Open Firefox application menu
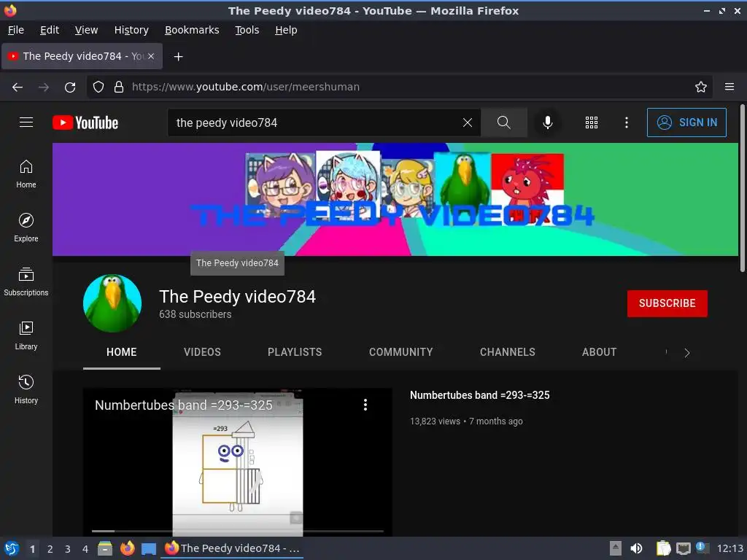Viewport: 747px width, 560px height. click(729, 87)
